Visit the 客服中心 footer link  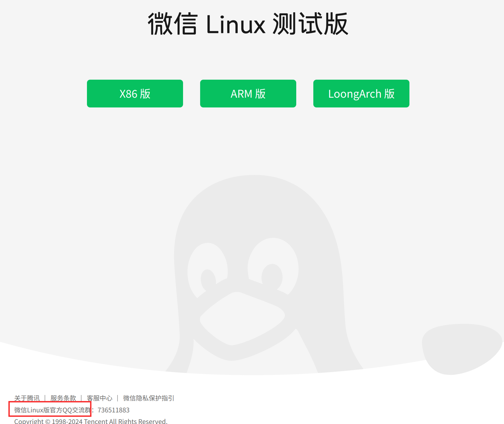[99, 398]
